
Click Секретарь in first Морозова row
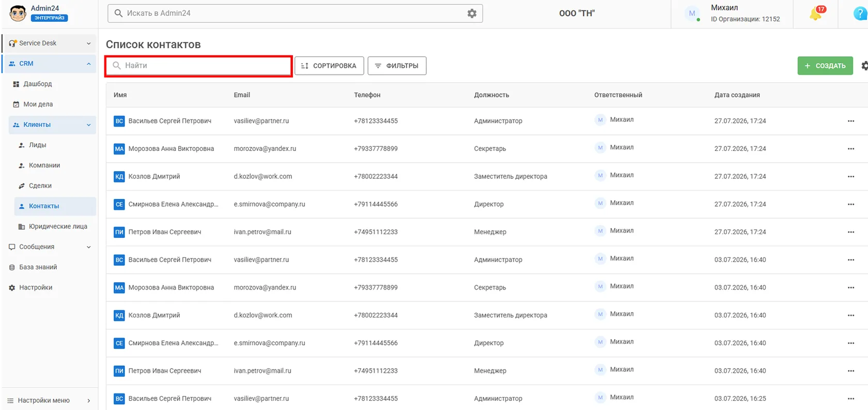[490, 149]
